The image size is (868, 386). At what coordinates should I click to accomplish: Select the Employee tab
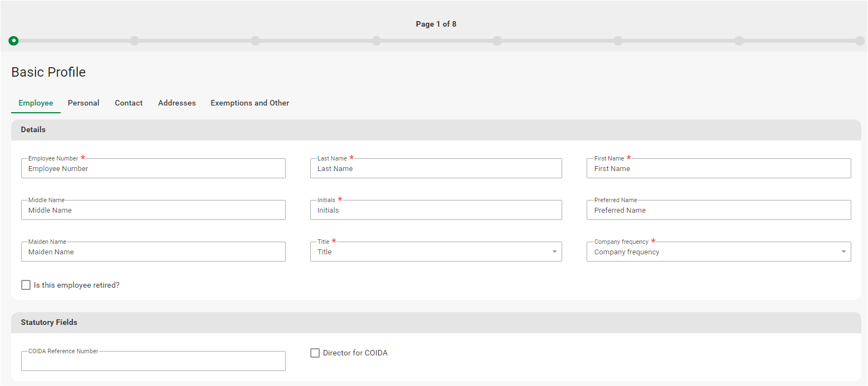coord(36,103)
